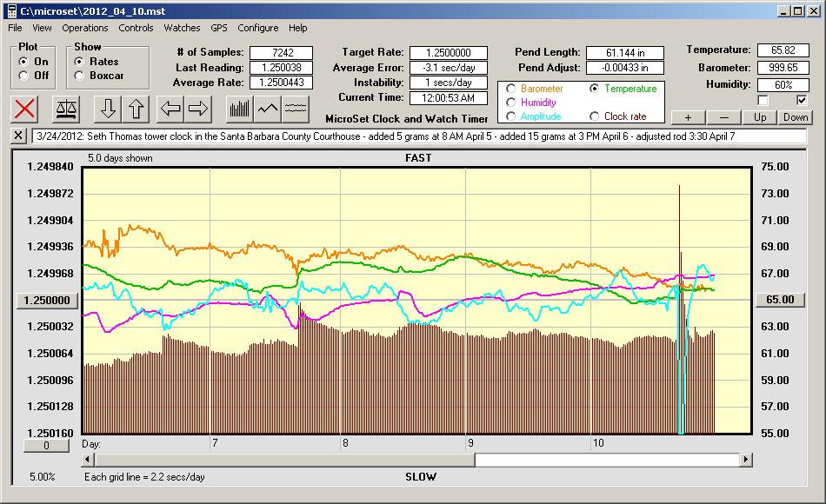The width and height of the screenshot is (826, 504).
Task: Click the 0 button below left axis
Action: 46,446
